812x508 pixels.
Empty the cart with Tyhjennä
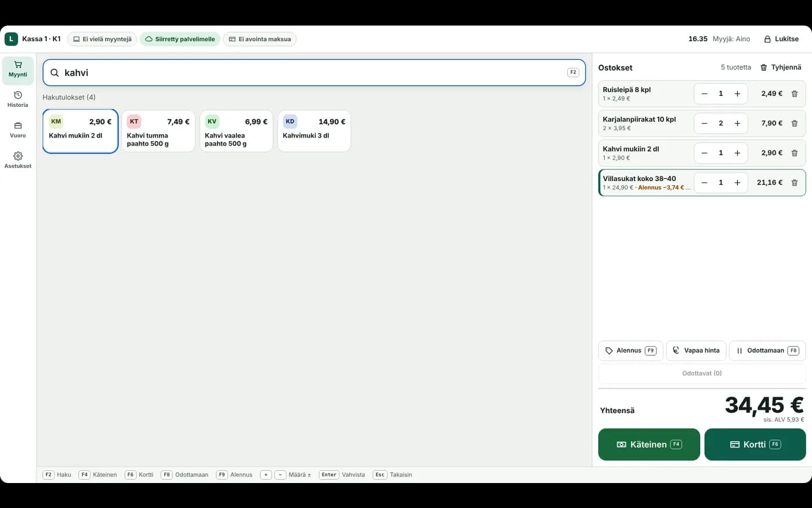(x=781, y=67)
